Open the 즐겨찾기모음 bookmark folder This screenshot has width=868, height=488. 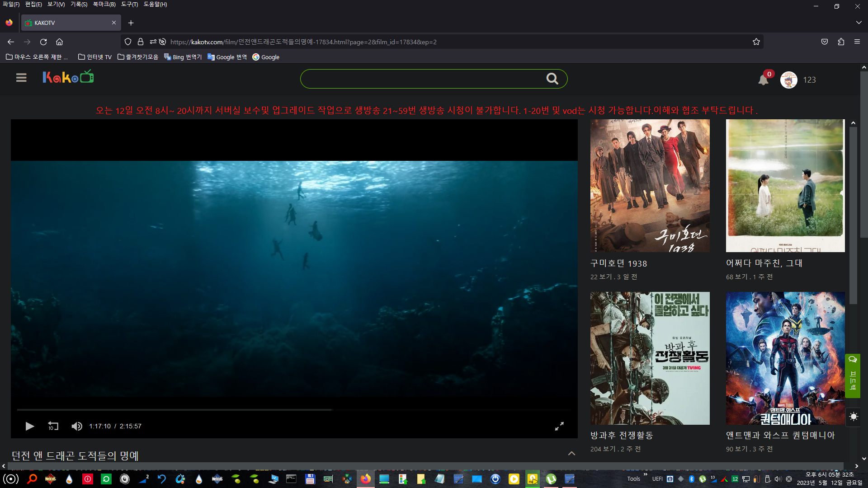coord(137,57)
